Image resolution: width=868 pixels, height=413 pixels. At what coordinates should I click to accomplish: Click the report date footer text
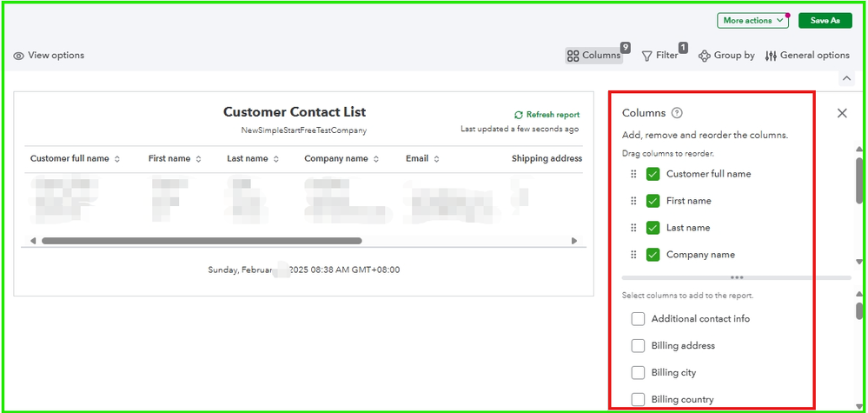(x=304, y=270)
